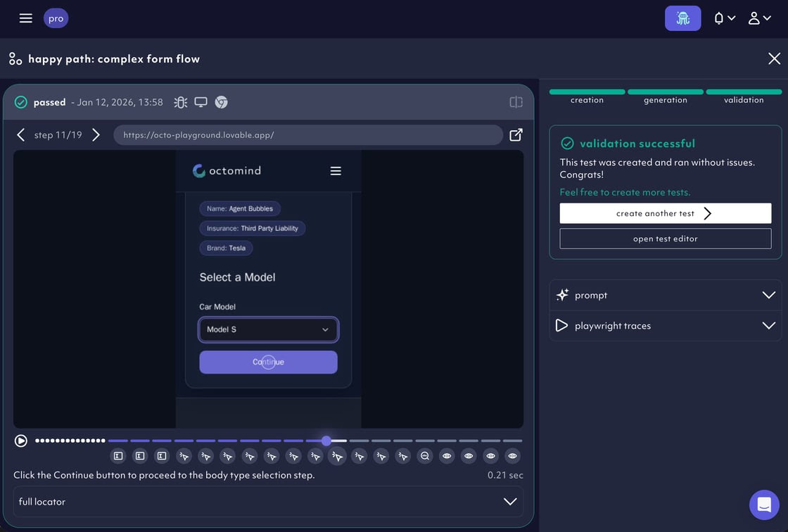Click the desktop monitor environment icon
788x532 pixels.
pos(201,102)
